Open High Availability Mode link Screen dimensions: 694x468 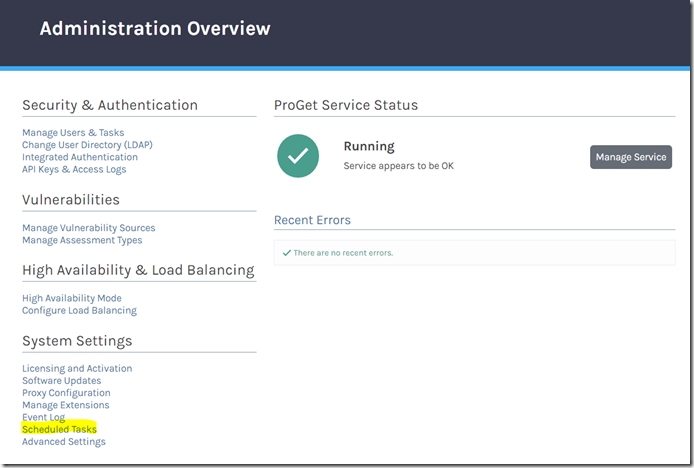click(72, 298)
